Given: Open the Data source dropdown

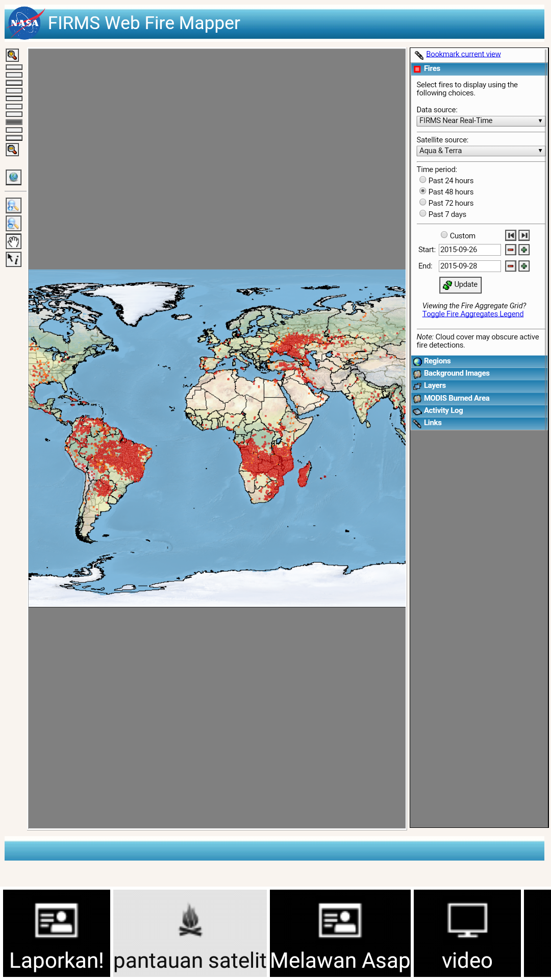Looking at the screenshot, I should pyautogui.click(x=481, y=120).
